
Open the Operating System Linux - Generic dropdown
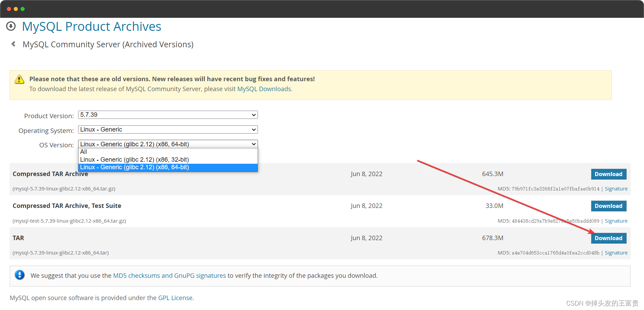(168, 129)
